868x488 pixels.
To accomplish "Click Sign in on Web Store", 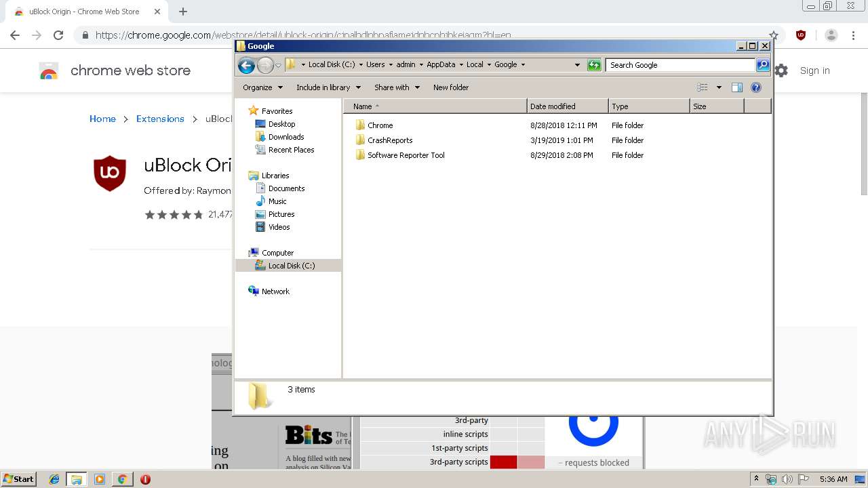I will (x=814, y=70).
